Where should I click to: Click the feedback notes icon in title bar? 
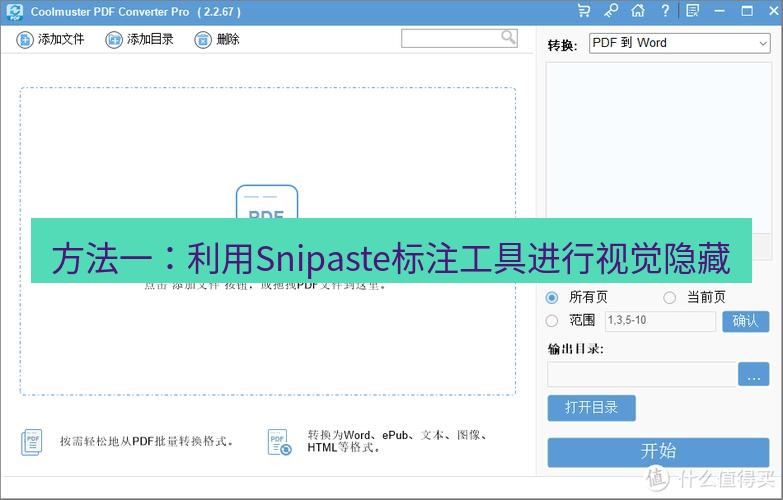692,10
